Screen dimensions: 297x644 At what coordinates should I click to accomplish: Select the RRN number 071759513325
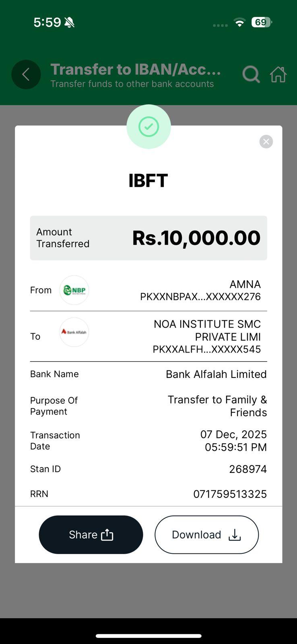230,494
